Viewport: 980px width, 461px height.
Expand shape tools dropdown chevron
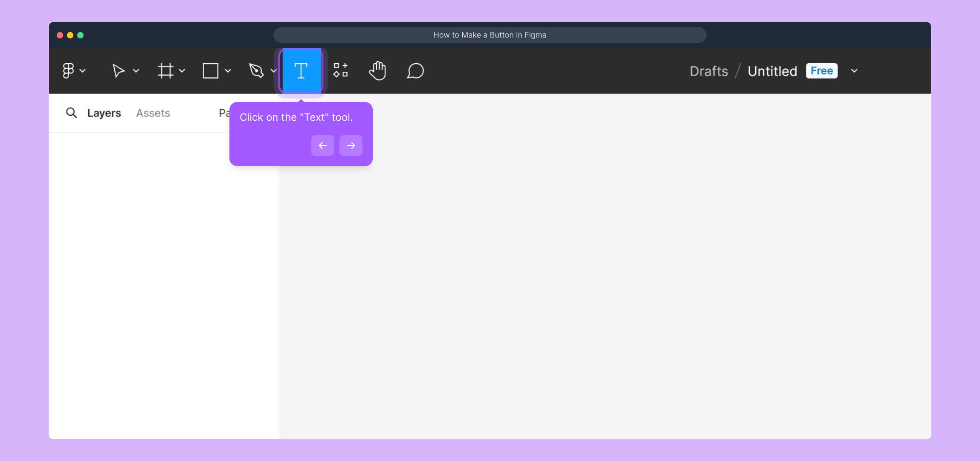point(228,71)
